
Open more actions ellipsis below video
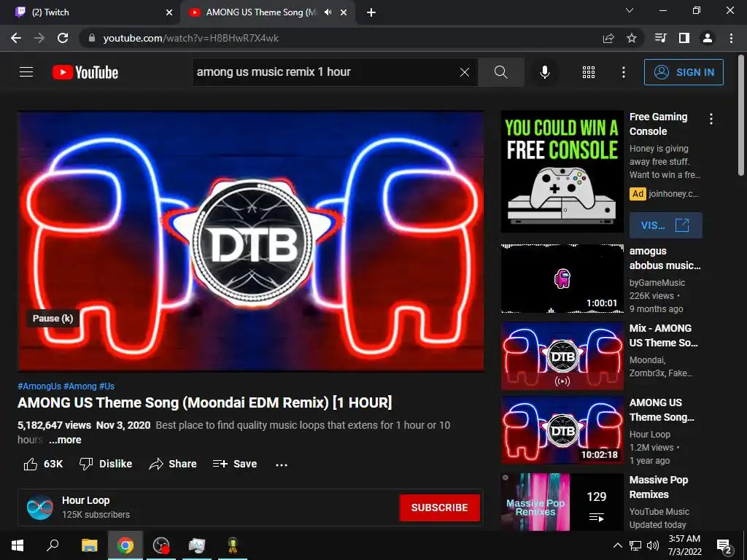point(282,464)
